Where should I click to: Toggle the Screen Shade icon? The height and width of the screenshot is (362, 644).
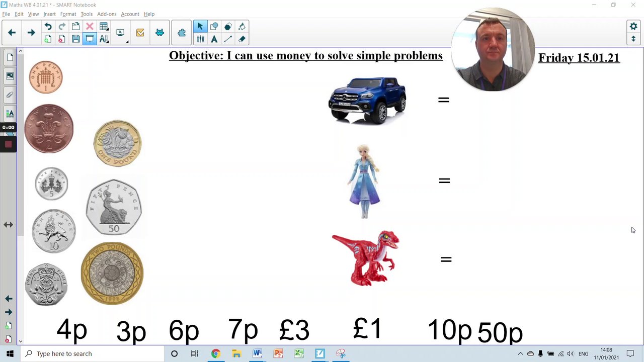(x=90, y=39)
